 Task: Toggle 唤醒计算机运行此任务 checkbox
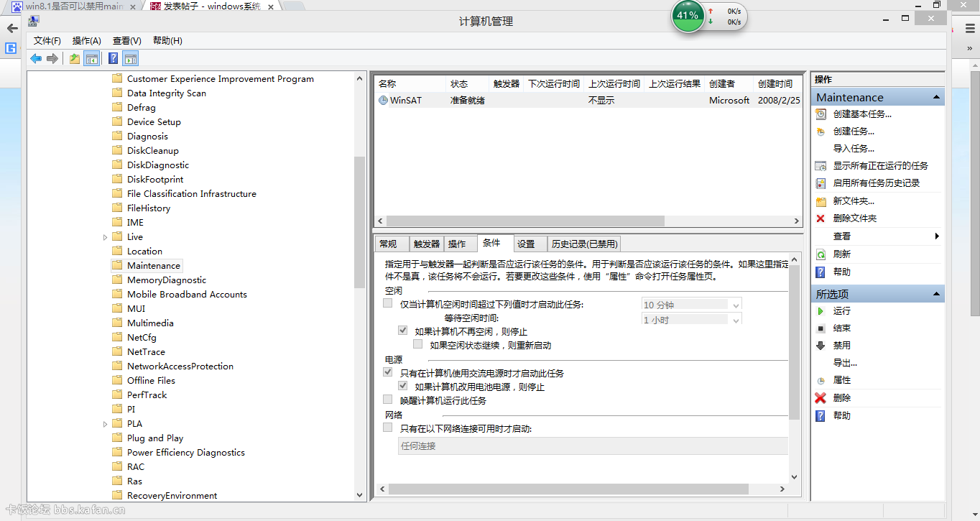[388, 400]
